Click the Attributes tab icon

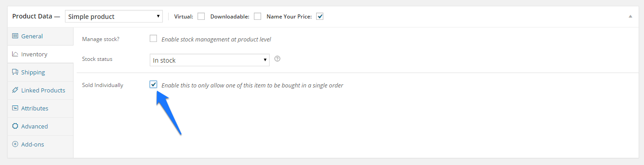[x=15, y=108]
